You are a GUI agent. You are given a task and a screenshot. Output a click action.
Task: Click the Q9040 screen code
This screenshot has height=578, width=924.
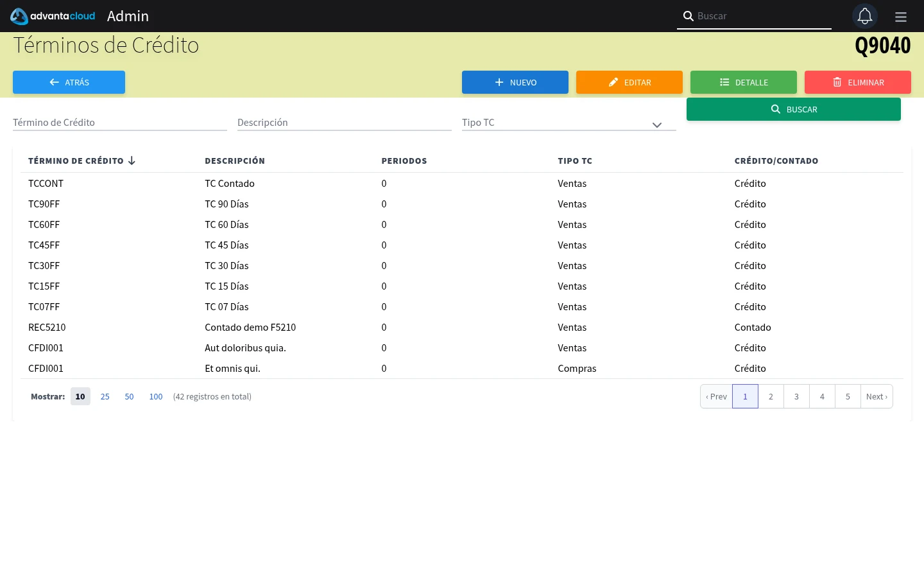point(883,45)
